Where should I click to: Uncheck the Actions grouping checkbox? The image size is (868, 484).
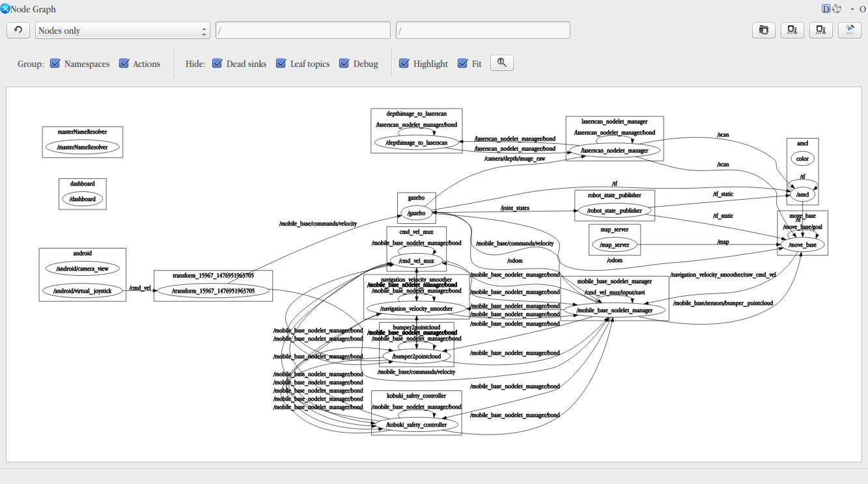tap(124, 63)
